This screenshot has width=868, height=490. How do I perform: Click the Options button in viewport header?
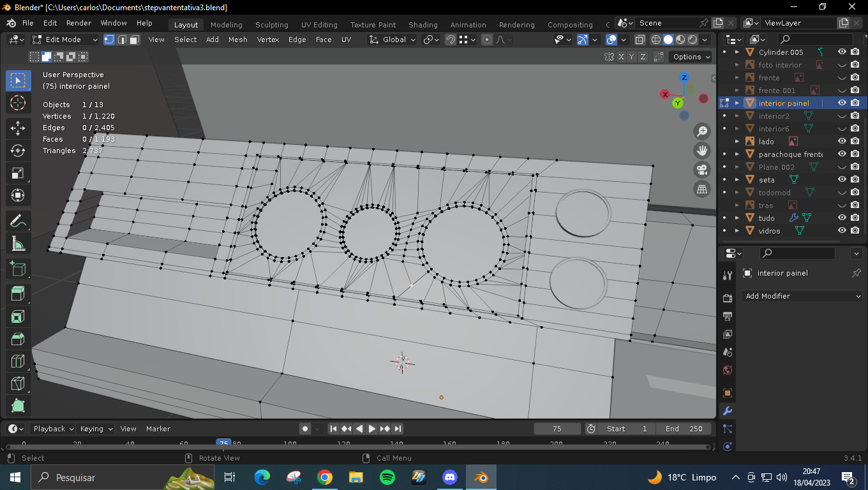tap(691, 57)
